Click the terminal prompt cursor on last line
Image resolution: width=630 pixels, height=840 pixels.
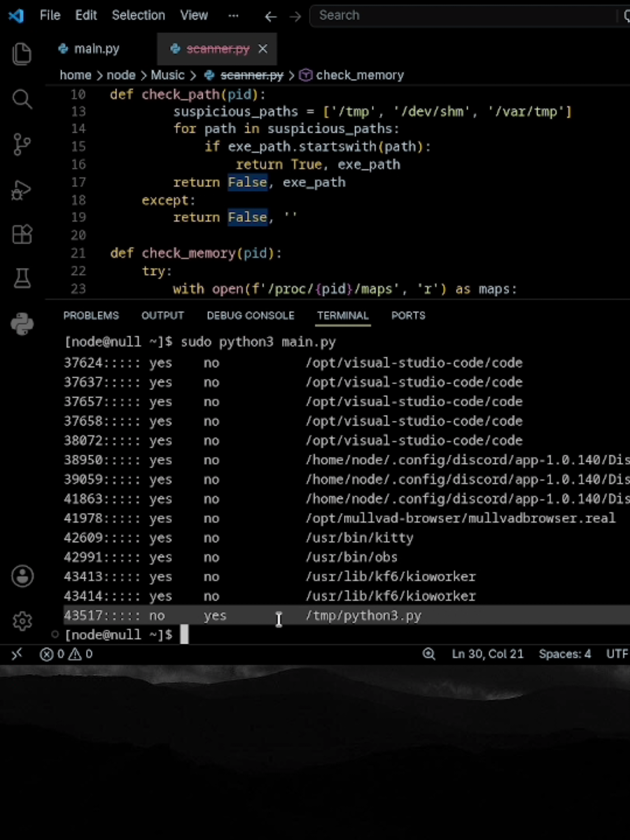(184, 635)
